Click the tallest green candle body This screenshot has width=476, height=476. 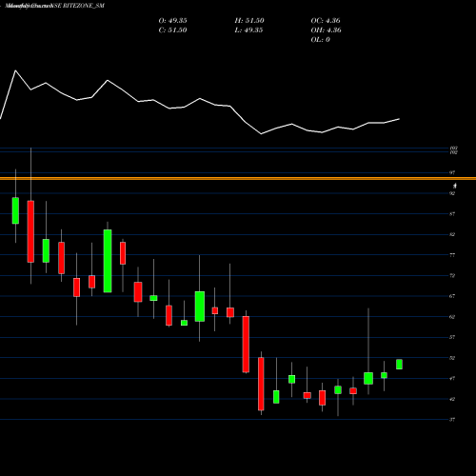point(108,261)
